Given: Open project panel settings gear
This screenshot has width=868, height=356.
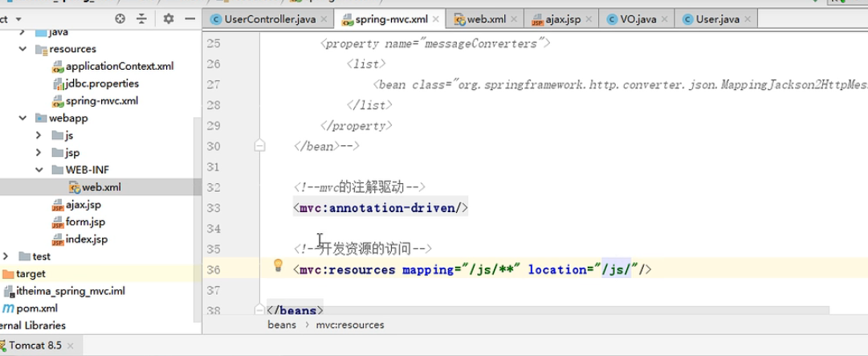Looking at the screenshot, I should (169, 18).
